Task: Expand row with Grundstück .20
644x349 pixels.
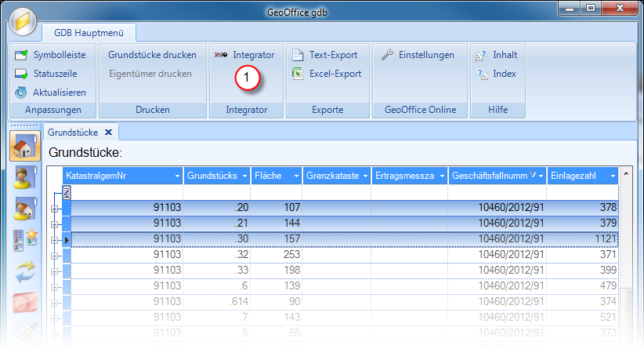Action: pyautogui.click(x=54, y=209)
